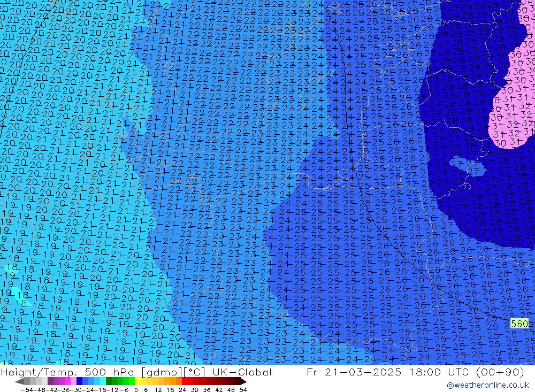Click the gray left arrow of the color scale
535x392 pixels.
(x=19, y=381)
